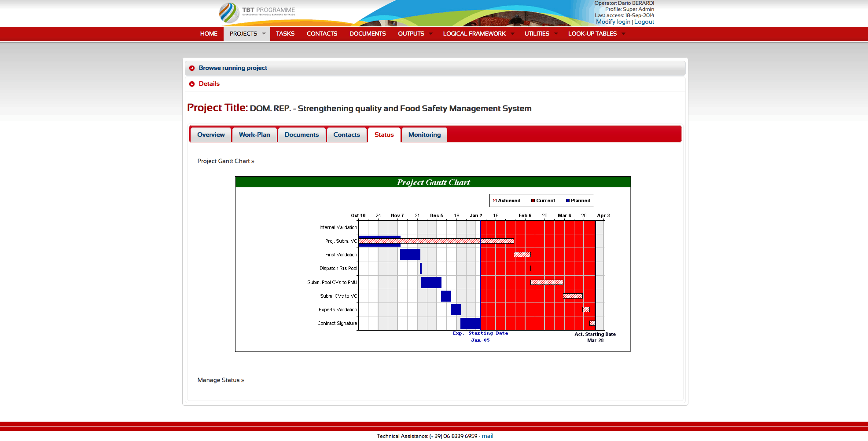The image size is (868, 441).
Task: Click the Dispatch Rfs Pool row label
Action: 338,269
